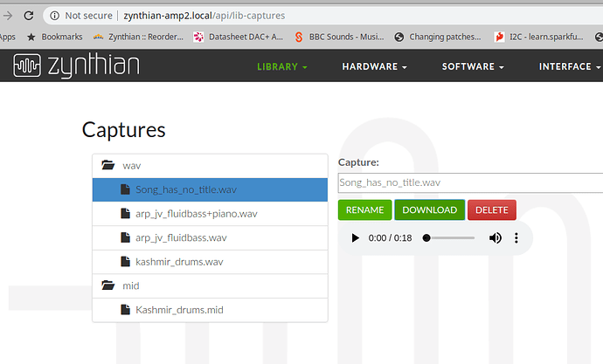Click the Capture name input field
The width and height of the screenshot is (603, 364).
(x=470, y=182)
